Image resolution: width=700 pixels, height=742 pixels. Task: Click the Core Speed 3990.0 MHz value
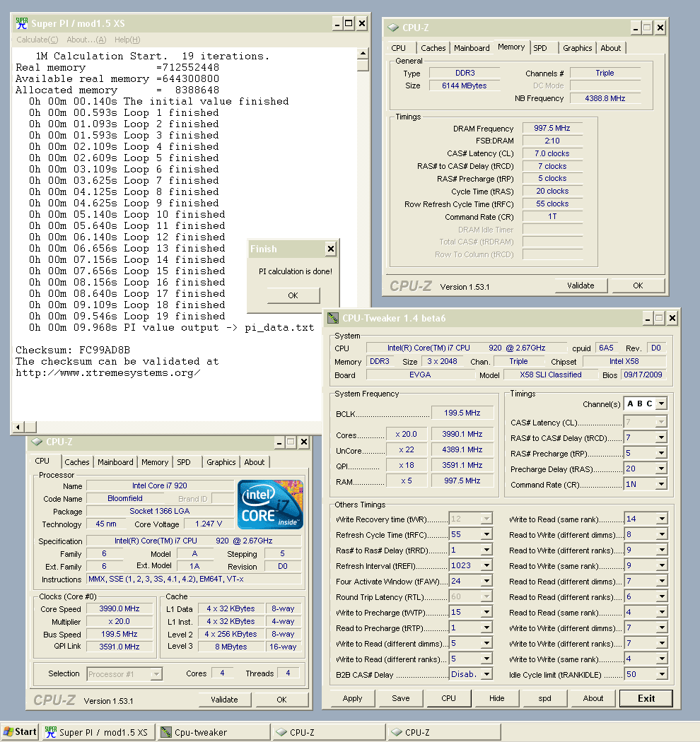(119, 608)
